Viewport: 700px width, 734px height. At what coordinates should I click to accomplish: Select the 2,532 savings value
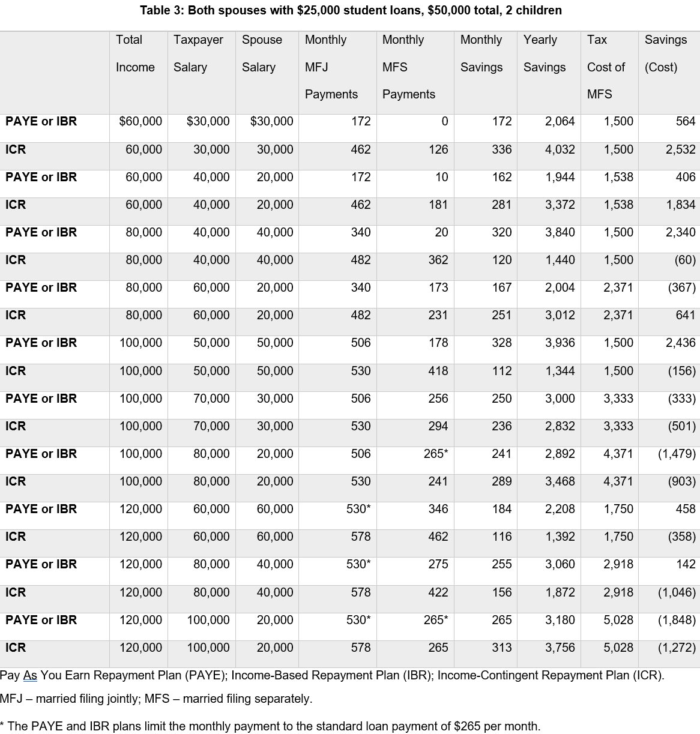(x=680, y=149)
